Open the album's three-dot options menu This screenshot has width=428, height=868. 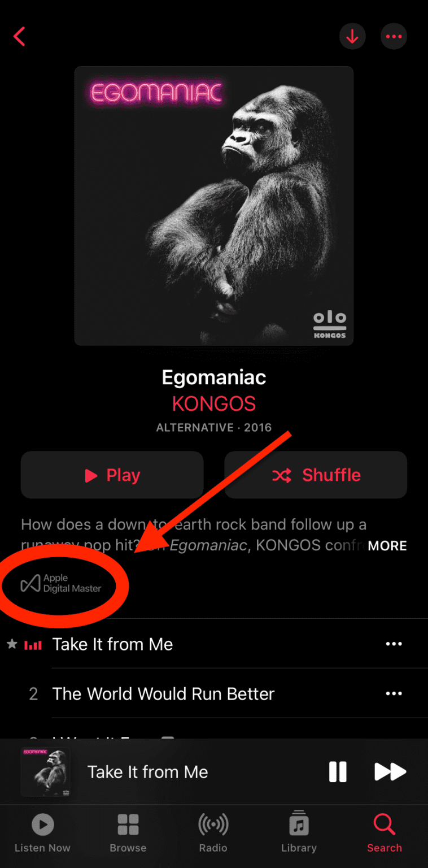tap(394, 37)
